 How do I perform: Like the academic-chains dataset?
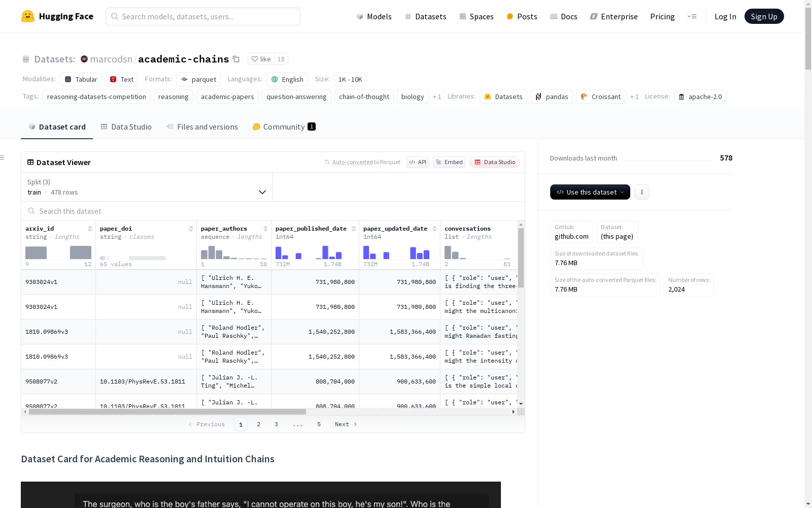coord(261,59)
